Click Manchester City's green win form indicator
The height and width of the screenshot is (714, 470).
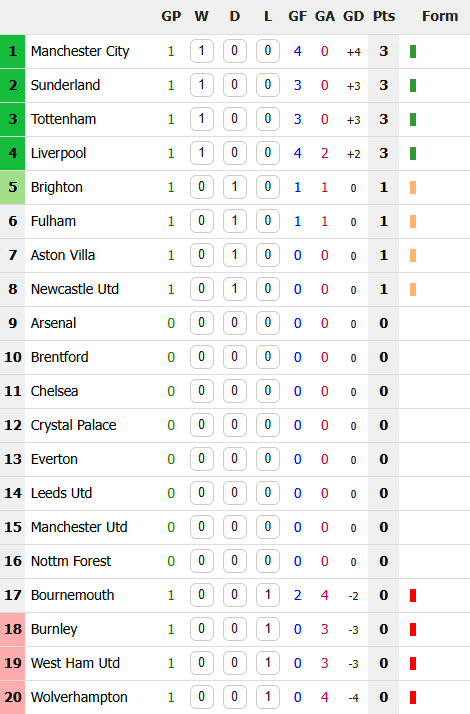click(x=413, y=51)
